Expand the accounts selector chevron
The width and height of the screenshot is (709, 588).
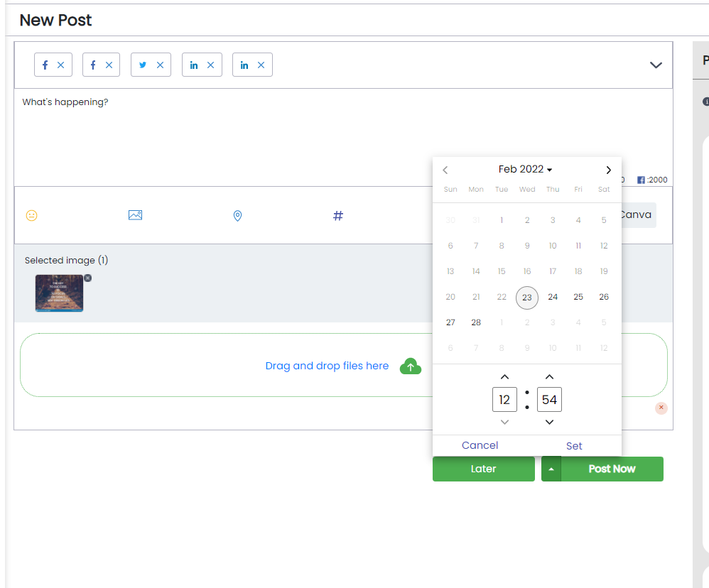pos(656,65)
